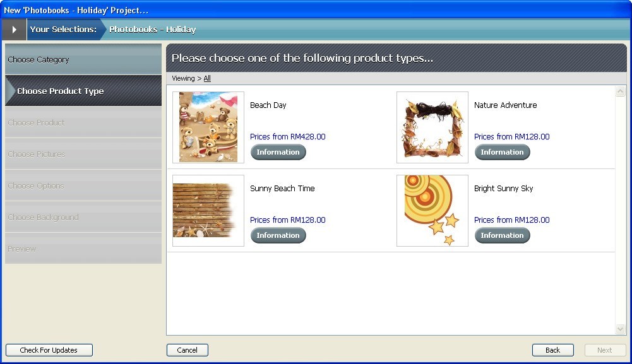Open Information for Nature Adventure
632x364 pixels.
[502, 152]
